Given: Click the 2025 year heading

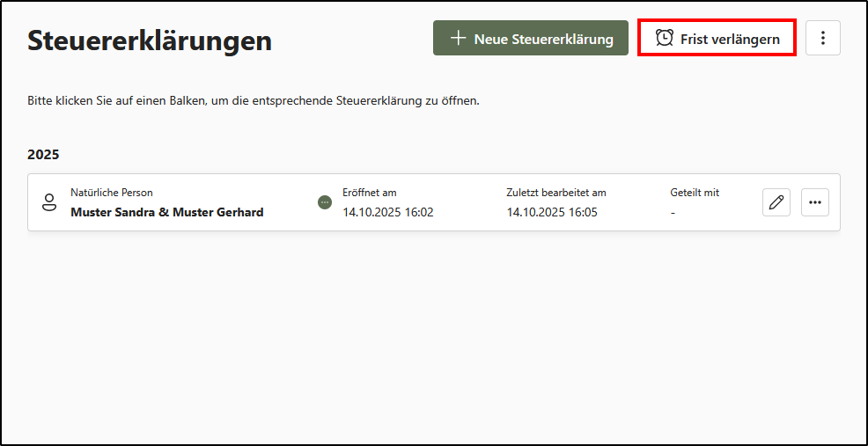Looking at the screenshot, I should tap(43, 154).
